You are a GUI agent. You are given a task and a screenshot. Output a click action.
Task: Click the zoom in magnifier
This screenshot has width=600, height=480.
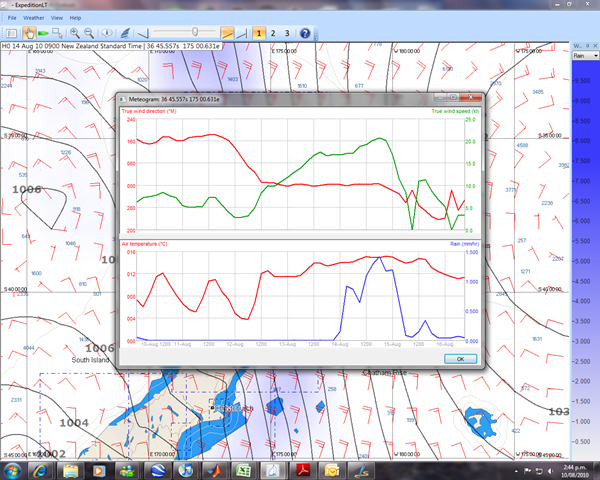[x=75, y=33]
